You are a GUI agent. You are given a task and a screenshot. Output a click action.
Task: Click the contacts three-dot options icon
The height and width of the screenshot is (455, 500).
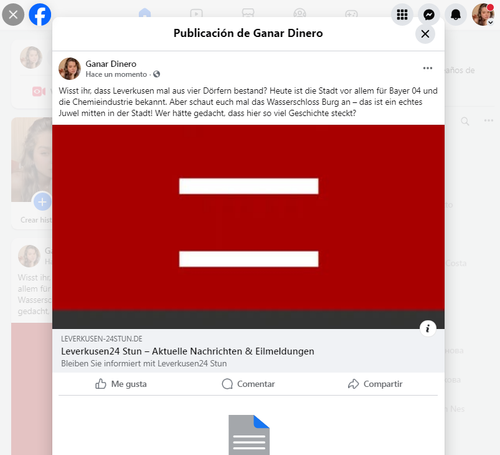coord(489,120)
